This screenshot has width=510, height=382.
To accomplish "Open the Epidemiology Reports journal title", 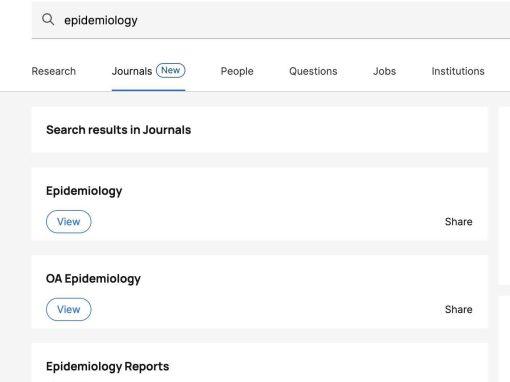I will tap(107, 366).
